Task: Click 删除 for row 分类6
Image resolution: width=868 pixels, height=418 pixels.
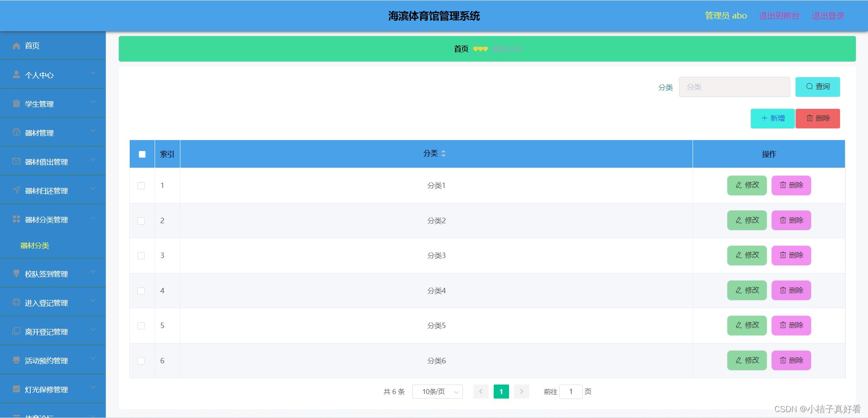Action: [791, 361]
